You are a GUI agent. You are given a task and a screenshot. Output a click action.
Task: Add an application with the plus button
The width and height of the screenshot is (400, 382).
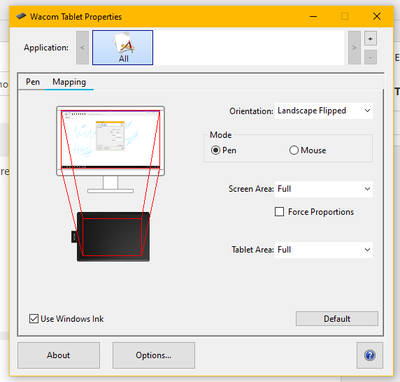[x=370, y=39]
